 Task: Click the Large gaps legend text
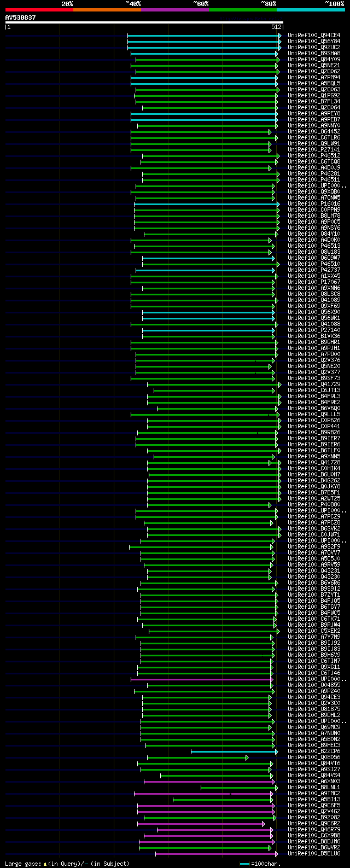pyautogui.click(x=67, y=864)
